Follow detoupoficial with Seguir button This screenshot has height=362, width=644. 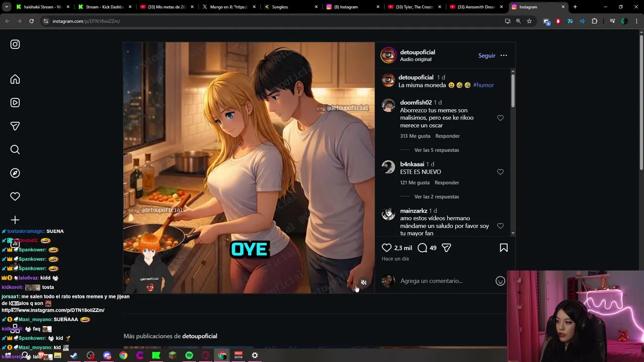(x=487, y=55)
